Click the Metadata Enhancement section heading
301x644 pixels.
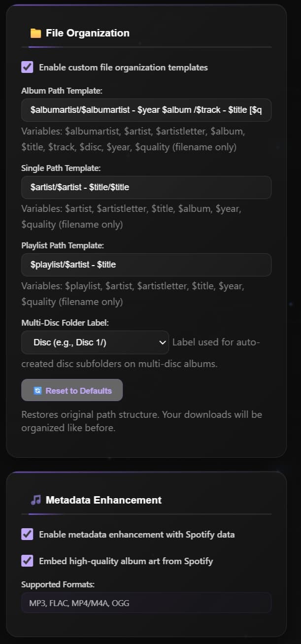pos(103,500)
